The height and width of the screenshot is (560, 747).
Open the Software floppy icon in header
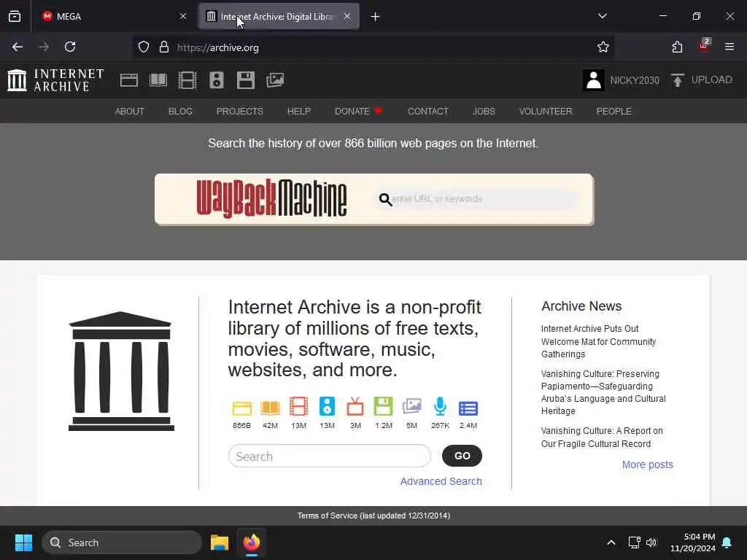tap(246, 80)
